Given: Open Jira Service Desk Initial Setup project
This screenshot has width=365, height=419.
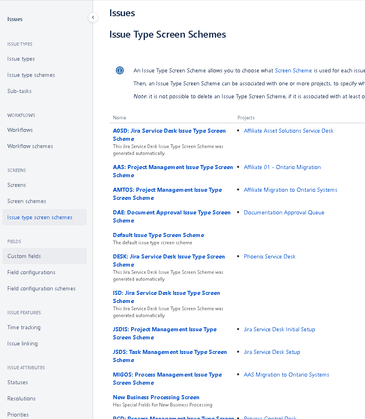Looking at the screenshot, I should [x=279, y=329].
